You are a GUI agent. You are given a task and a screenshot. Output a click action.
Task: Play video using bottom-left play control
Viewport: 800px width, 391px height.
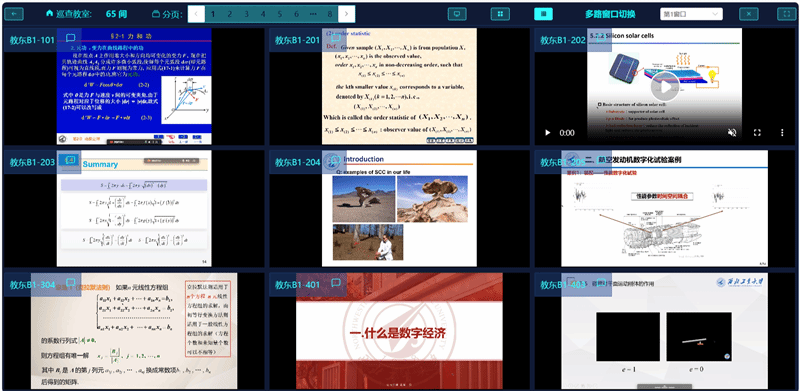[x=547, y=133]
